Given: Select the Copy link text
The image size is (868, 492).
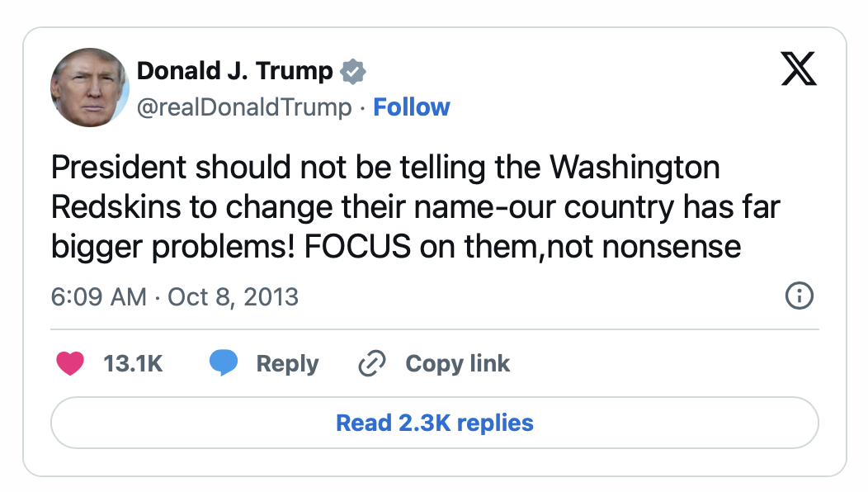Looking at the screenshot, I should pyautogui.click(x=458, y=363).
